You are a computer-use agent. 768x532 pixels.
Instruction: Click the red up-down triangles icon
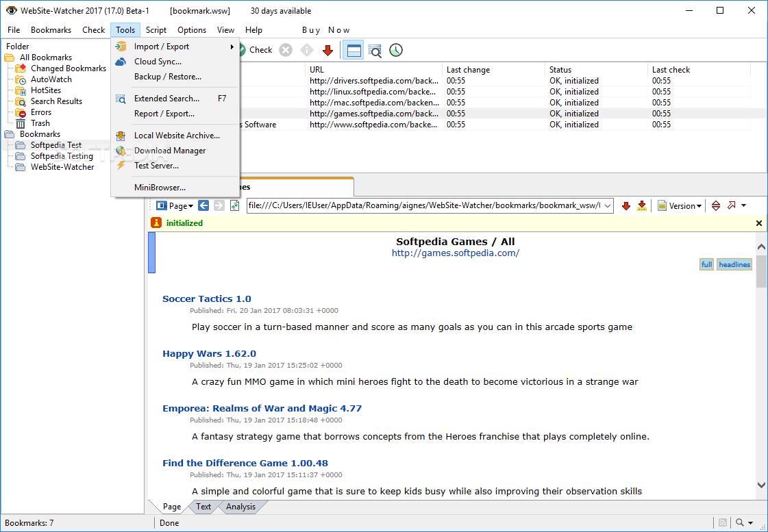coord(716,206)
